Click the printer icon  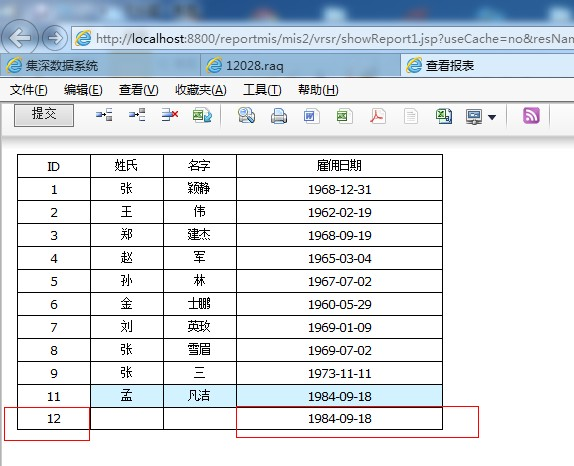pos(279,116)
